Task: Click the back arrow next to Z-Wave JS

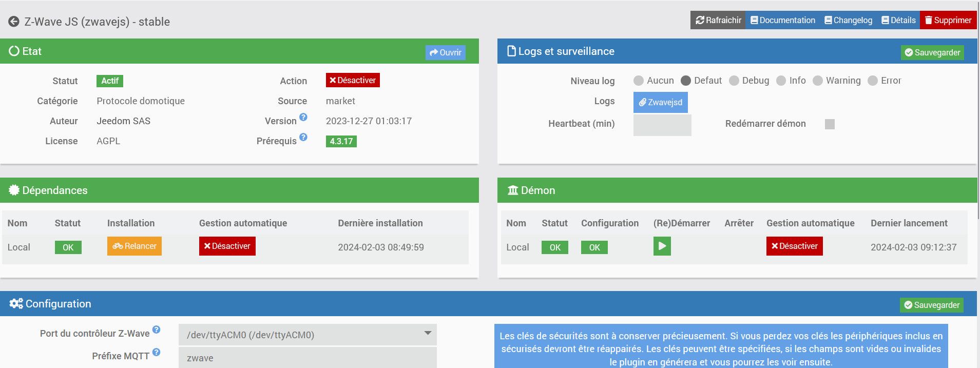Action: pyautogui.click(x=14, y=22)
